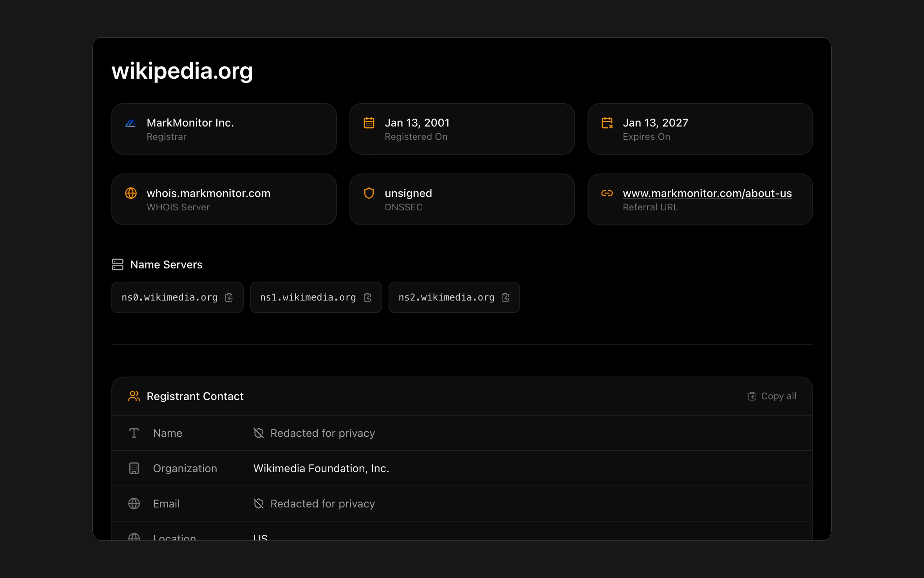Image resolution: width=924 pixels, height=578 pixels.
Task: Click the ns1.wikimedia.org name server chip
Action: click(316, 297)
